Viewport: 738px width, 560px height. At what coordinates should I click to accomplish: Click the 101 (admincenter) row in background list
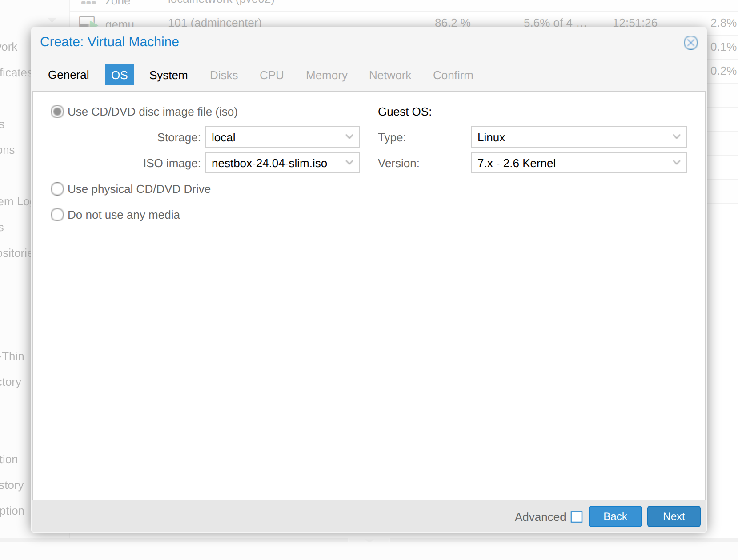[215, 22]
